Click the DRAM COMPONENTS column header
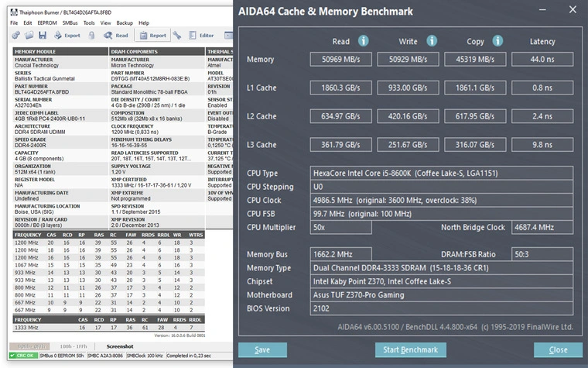Image resolution: width=588 pixels, height=368 pixels. tap(157, 51)
